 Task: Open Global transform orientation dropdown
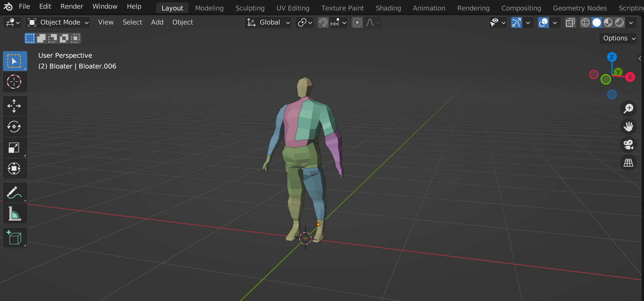(x=268, y=22)
